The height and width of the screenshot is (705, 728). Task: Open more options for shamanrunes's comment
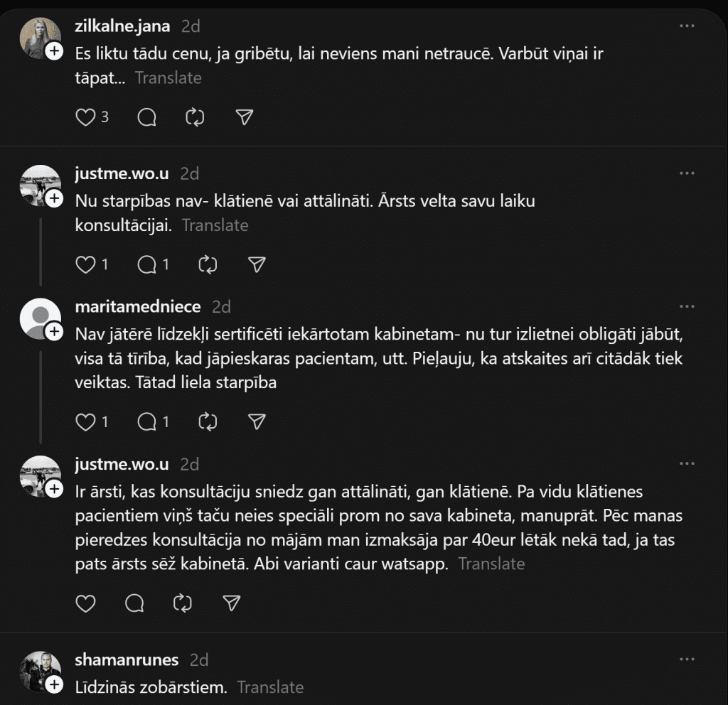(686, 660)
